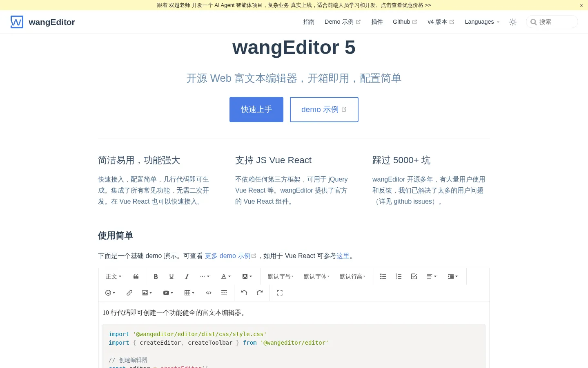Viewport: 588px width, 368px height.
Task: Toggle editor fullscreen mode
Action: [280, 293]
